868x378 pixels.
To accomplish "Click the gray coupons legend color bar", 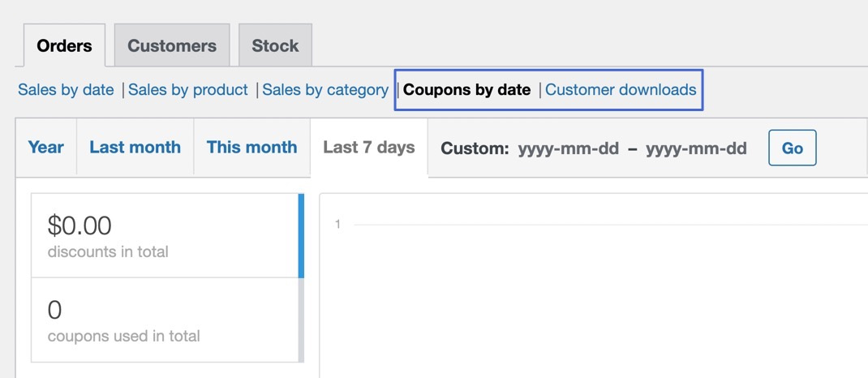I will tap(302, 320).
